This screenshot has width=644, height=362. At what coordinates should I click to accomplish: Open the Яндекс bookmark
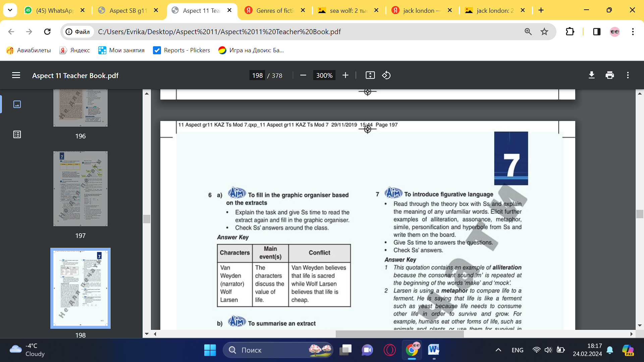coord(75,50)
